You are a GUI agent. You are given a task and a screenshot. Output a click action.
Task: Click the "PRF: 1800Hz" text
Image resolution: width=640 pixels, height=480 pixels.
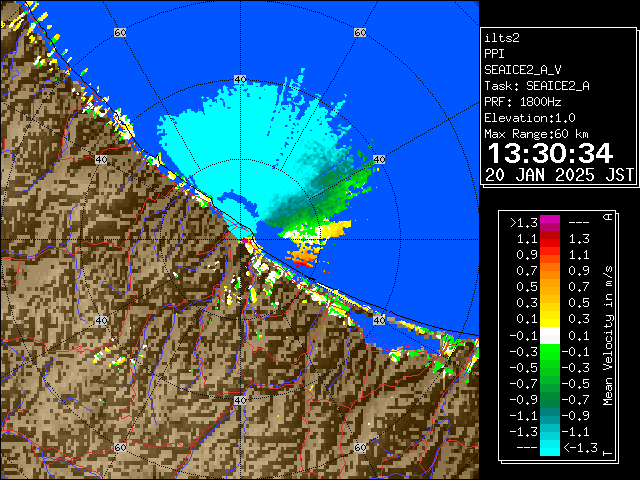click(523, 102)
